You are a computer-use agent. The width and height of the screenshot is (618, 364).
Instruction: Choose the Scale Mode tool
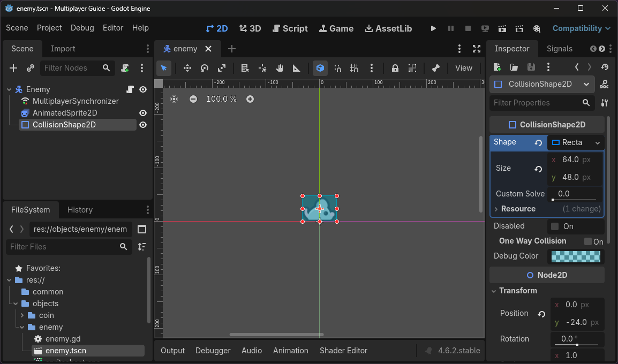[x=222, y=68]
